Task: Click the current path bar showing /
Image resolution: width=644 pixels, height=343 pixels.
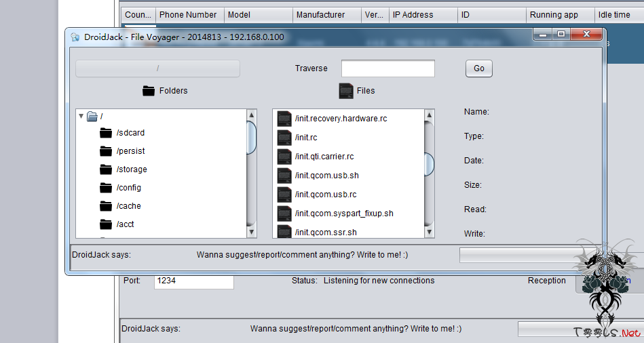Action: (157, 68)
